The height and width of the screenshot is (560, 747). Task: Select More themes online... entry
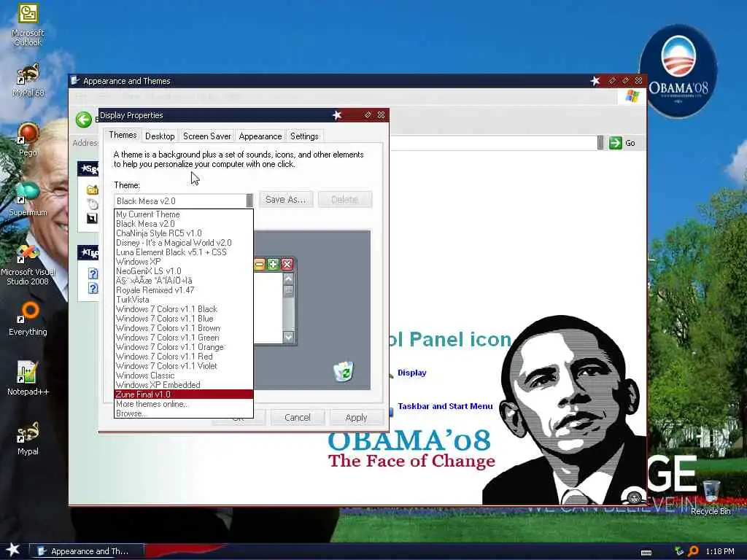(183, 404)
